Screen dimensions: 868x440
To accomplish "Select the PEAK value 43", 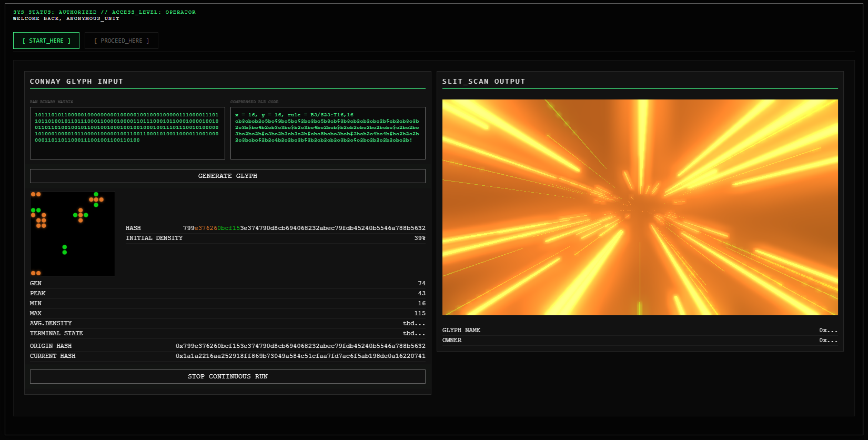I will coord(422,293).
